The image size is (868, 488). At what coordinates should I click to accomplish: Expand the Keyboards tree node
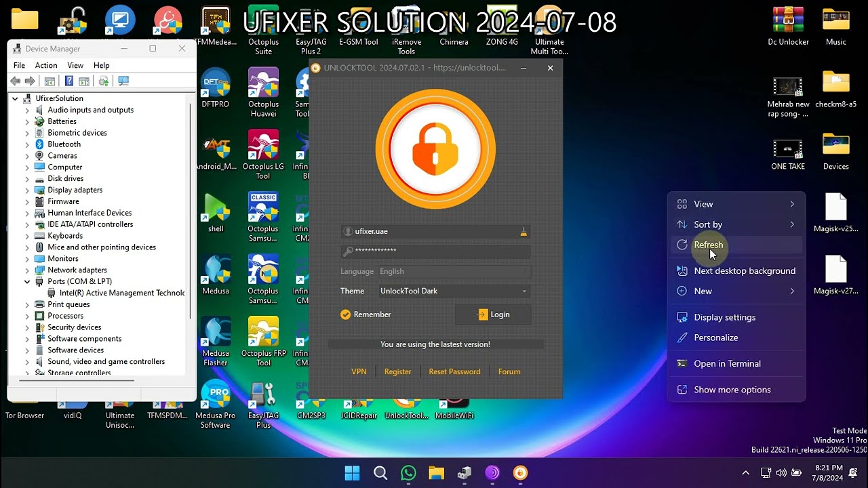tap(27, 236)
